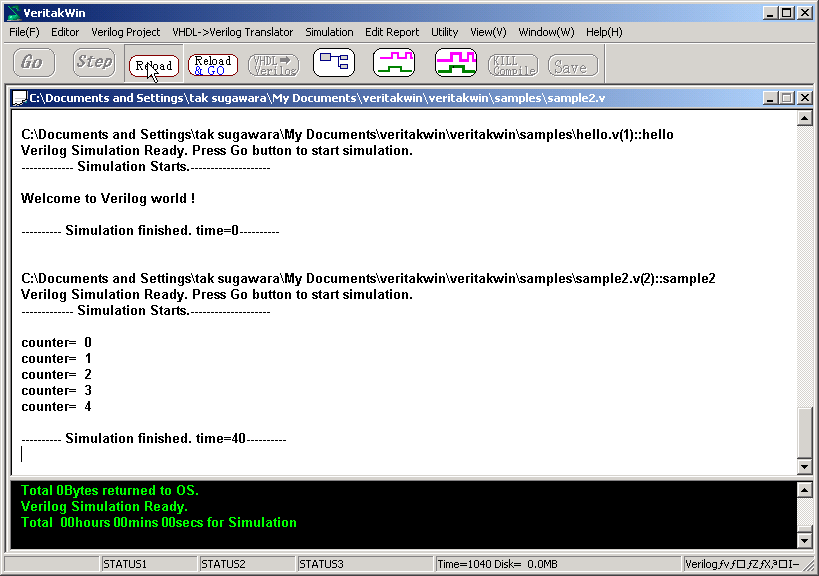
Task: Click the VHDL to Verilog toolbar icon
Action: [x=274, y=65]
